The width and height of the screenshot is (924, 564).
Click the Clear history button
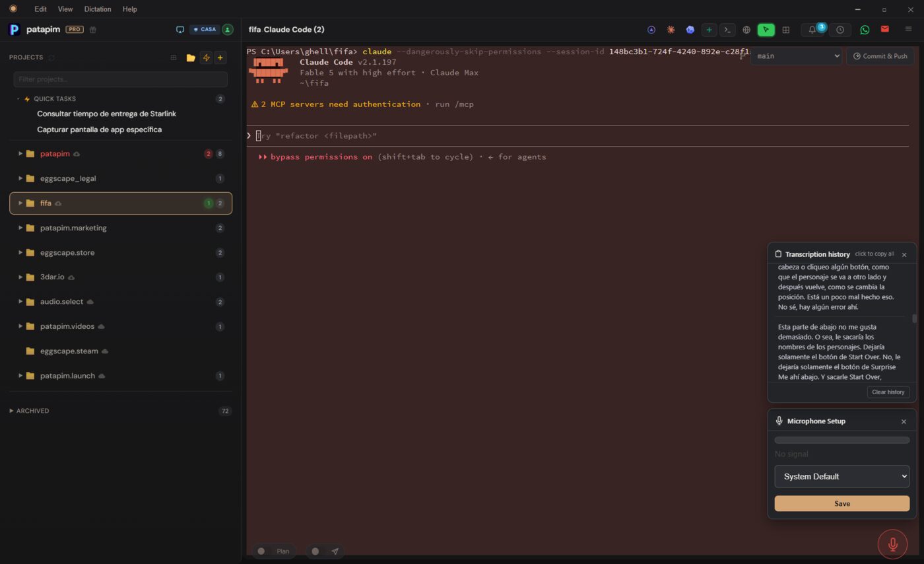pyautogui.click(x=888, y=392)
